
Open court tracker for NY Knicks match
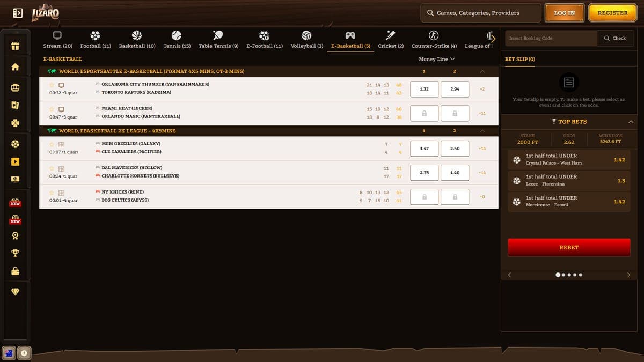[61, 193]
